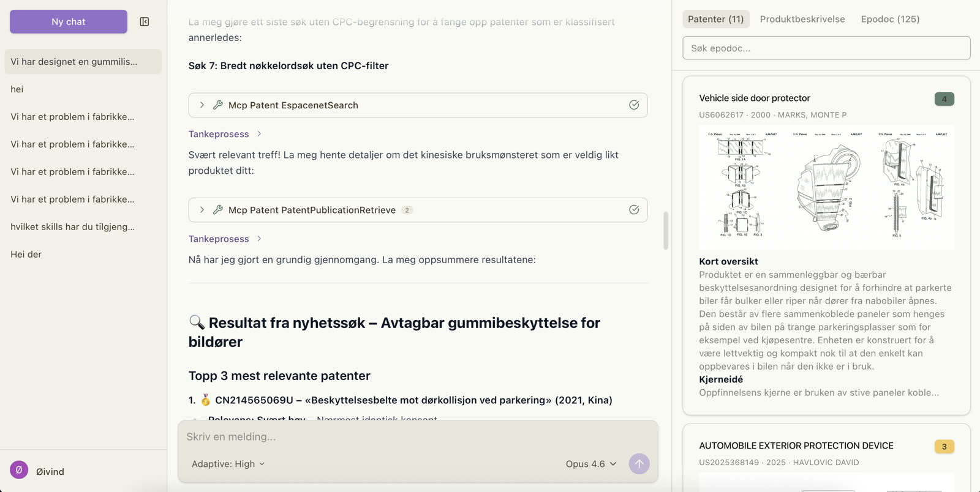Start a new chat with Ny chat
The height and width of the screenshot is (492, 980).
coord(69,22)
